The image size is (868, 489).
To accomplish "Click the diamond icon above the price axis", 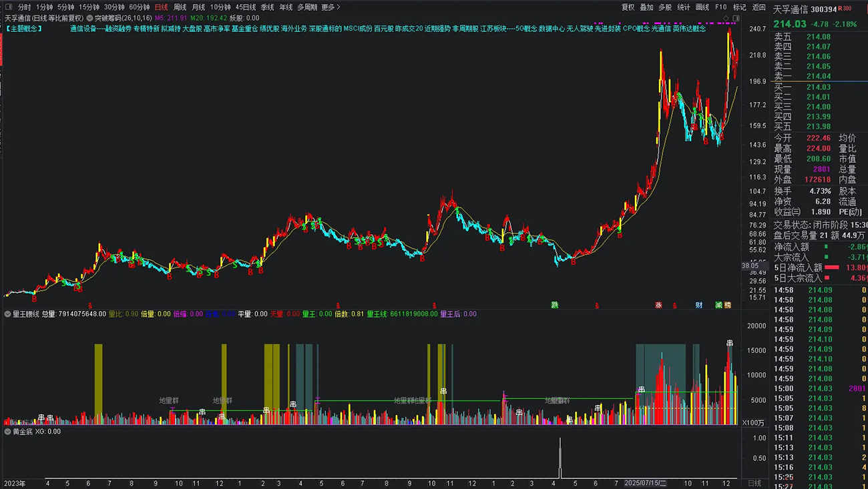I will pos(726,18).
